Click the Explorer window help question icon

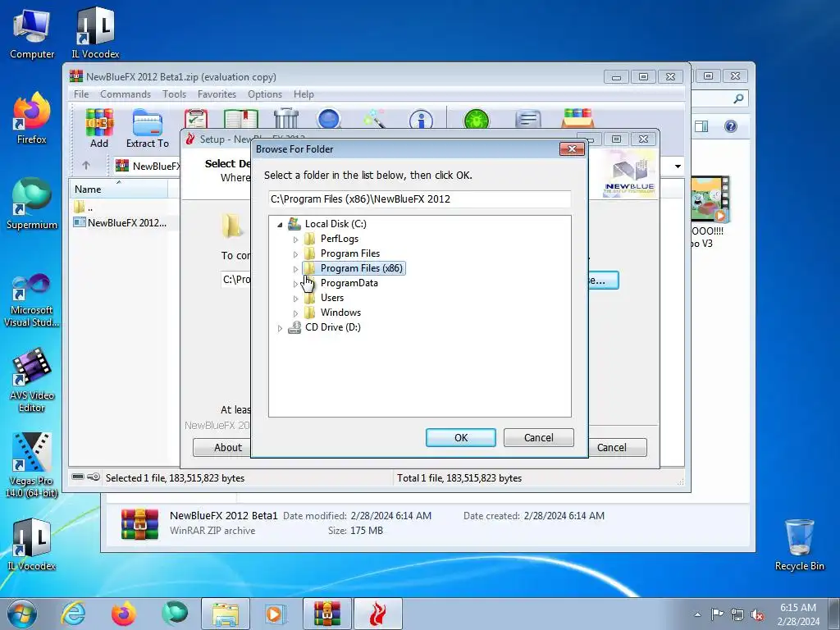731,126
